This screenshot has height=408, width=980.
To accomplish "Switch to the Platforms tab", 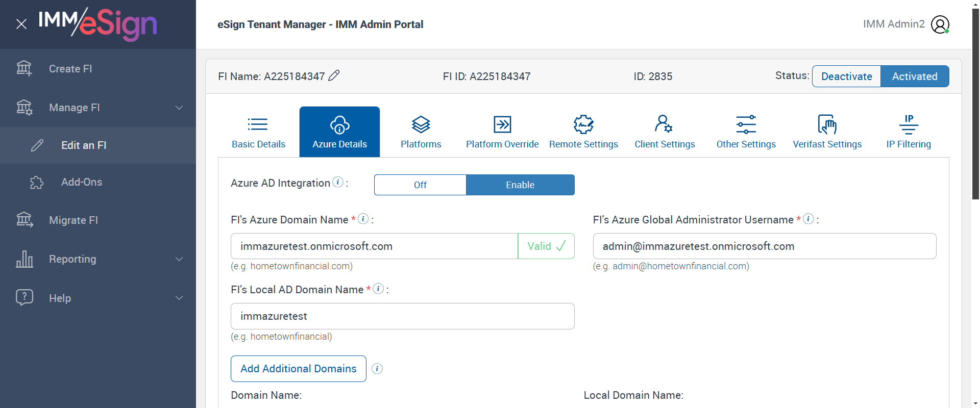I will tap(421, 132).
